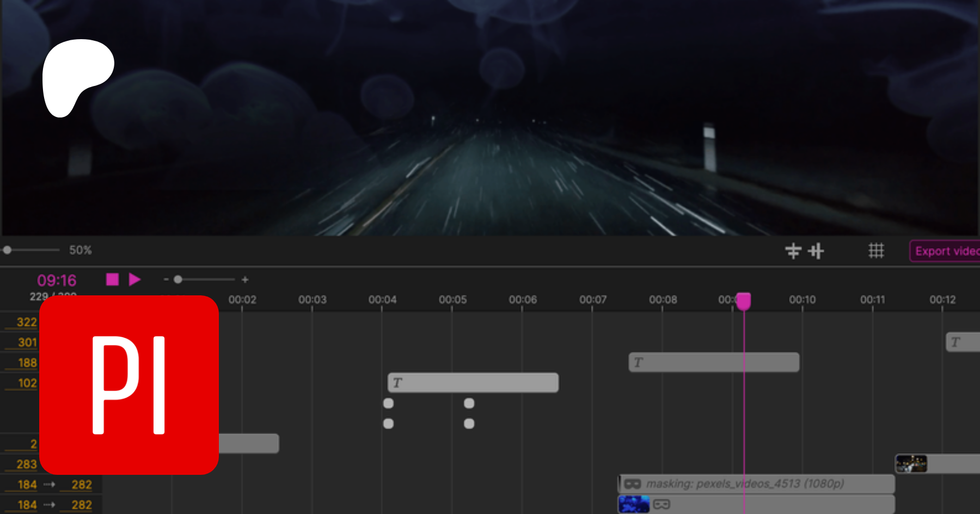
Task: Select the masking pexels_videos_4513 clip
Action: pyautogui.click(x=757, y=484)
